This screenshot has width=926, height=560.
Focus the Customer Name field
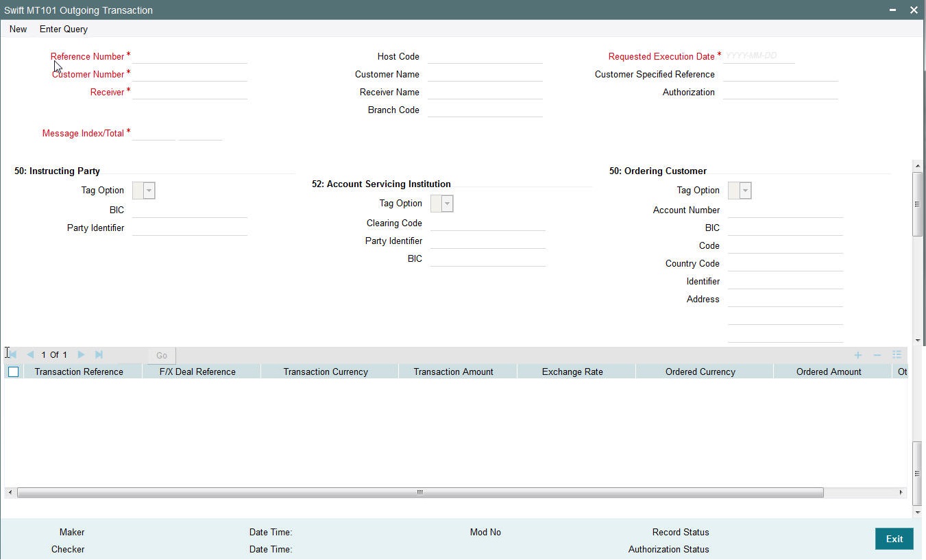click(x=485, y=74)
